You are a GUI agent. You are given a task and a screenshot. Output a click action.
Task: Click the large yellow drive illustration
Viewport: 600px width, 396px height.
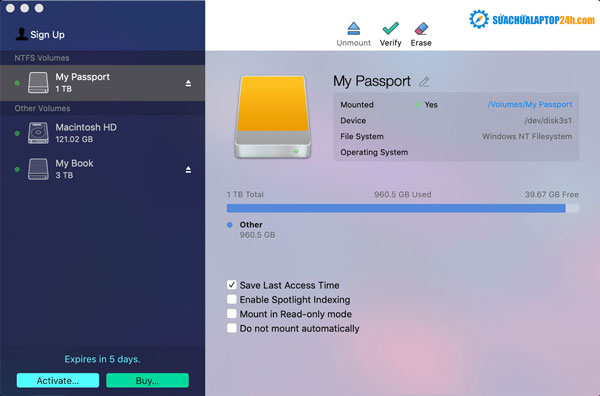point(272,116)
